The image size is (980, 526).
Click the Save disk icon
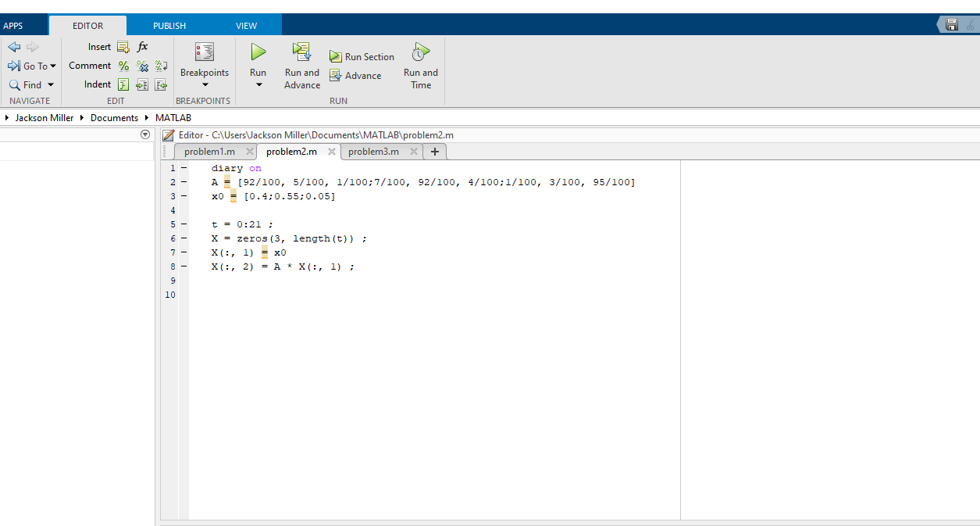point(952,25)
